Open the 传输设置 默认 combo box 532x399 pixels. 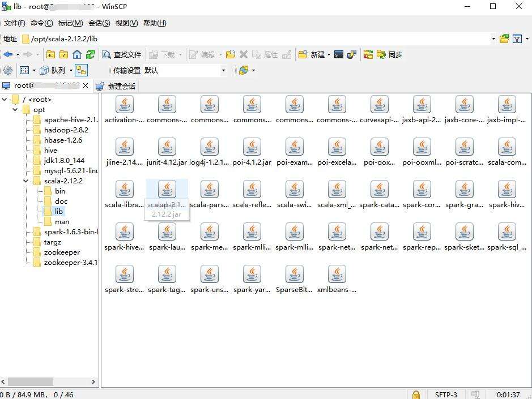[185, 71]
